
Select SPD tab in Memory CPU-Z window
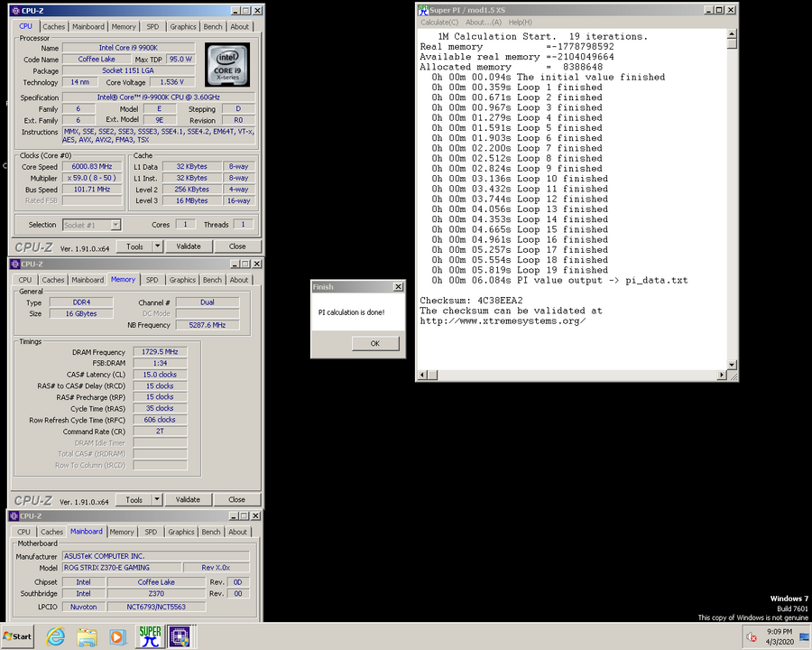[152, 280]
